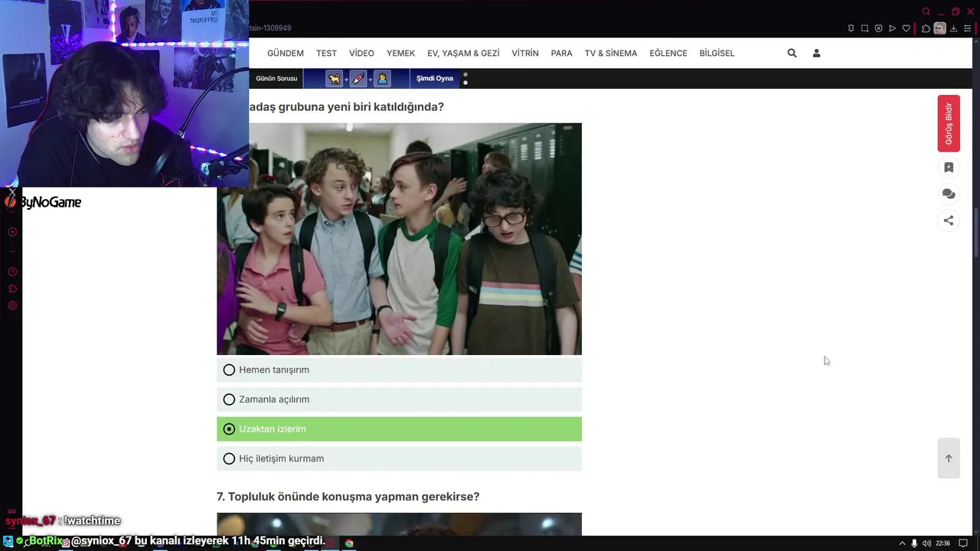Click the browser address bar URL text

(270, 28)
